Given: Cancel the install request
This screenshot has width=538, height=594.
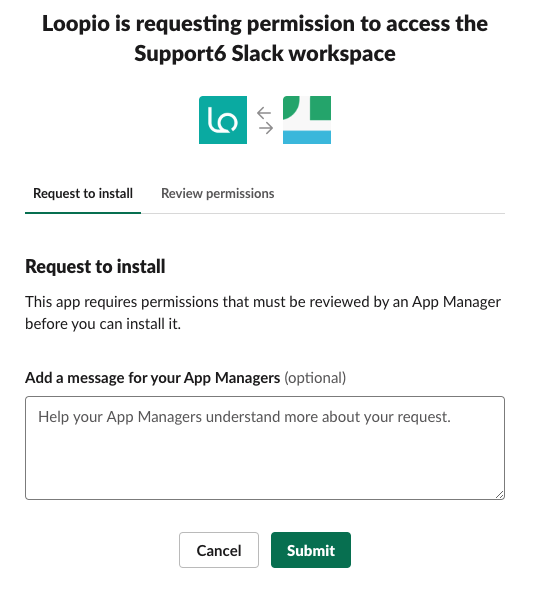Looking at the screenshot, I should pyautogui.click(x=219, y=550).
